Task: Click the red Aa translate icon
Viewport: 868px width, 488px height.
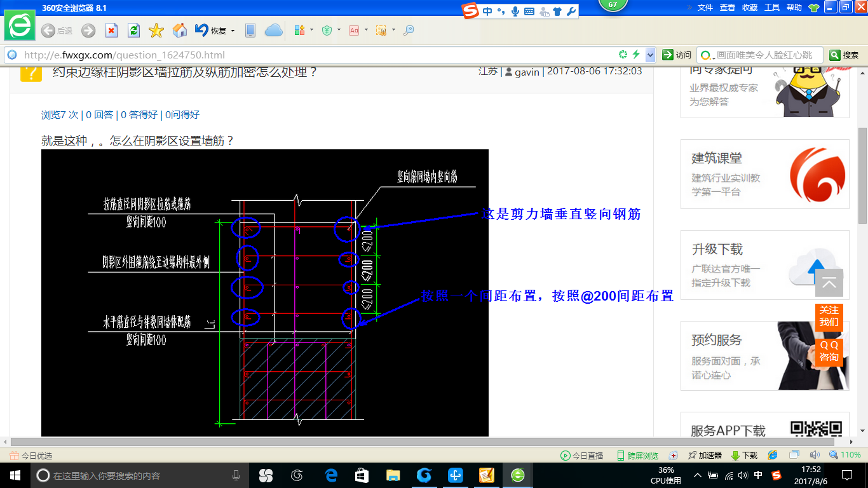Action: click(x=354, y=30)
